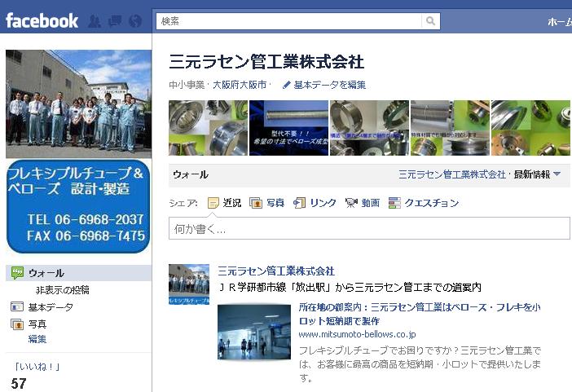Viewport: 572px width, 392px height.
Task: Click the 57 likes count
Action: coord(19,384)
